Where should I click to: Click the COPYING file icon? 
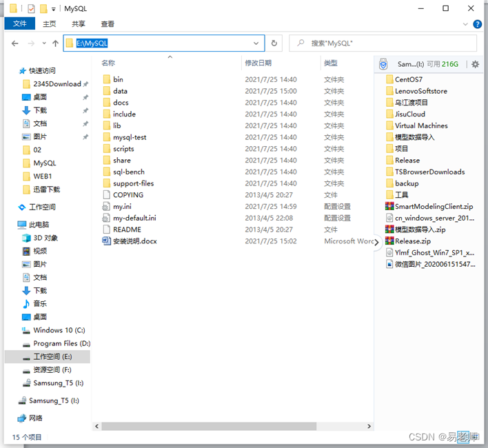point(106,195)
